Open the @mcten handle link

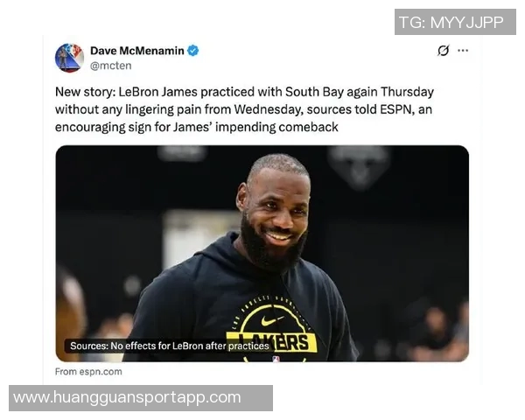point(111,66)
